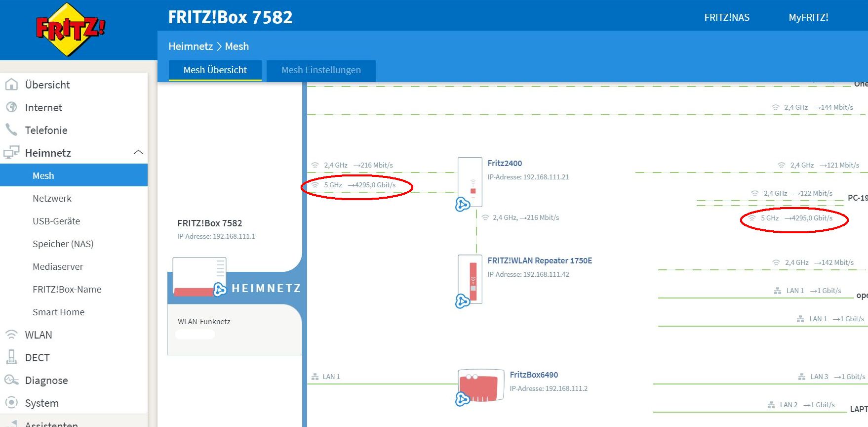Click the Übersicht house icon
Viewport: 868px width, 427px height.
pyautogui.click(x=11, y=85)
